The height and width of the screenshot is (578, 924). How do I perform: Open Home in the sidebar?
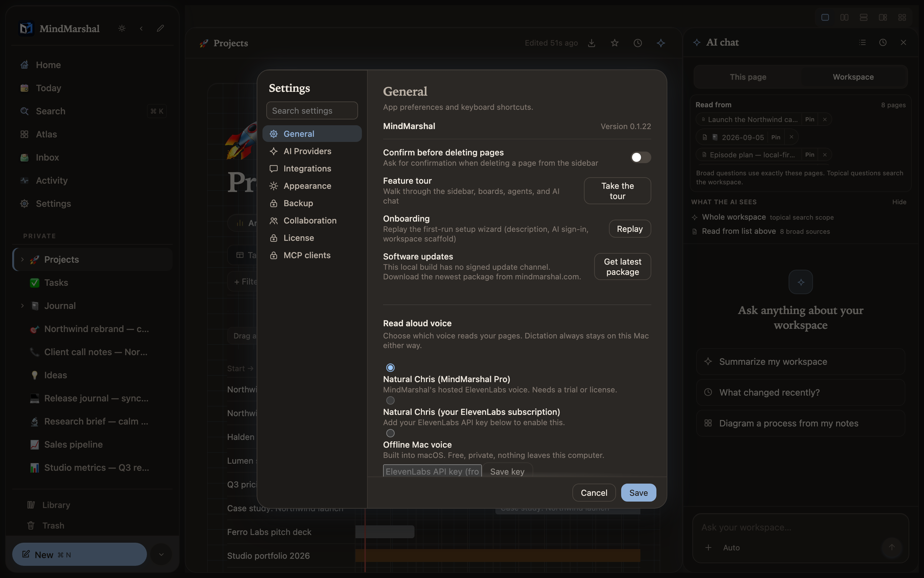pos(92,65)
